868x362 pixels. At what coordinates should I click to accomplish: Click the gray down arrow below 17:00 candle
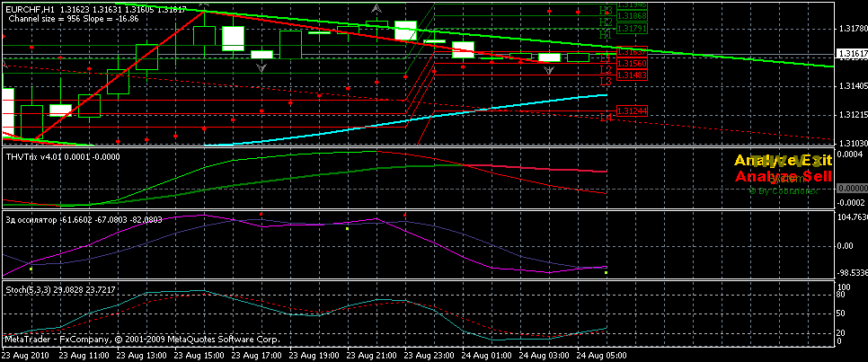tap(261, 66)
